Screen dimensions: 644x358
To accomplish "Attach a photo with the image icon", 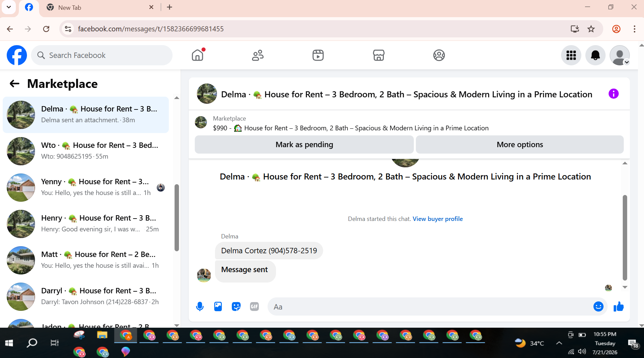I will [218, 306].
